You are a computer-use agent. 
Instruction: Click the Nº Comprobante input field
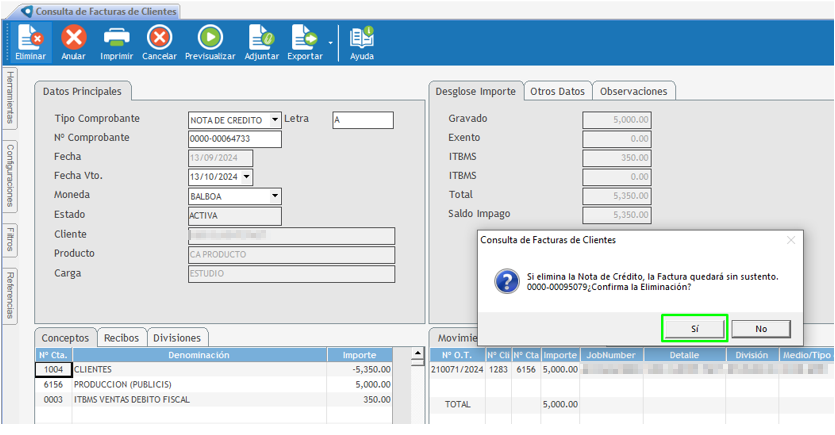pos(235,139)
